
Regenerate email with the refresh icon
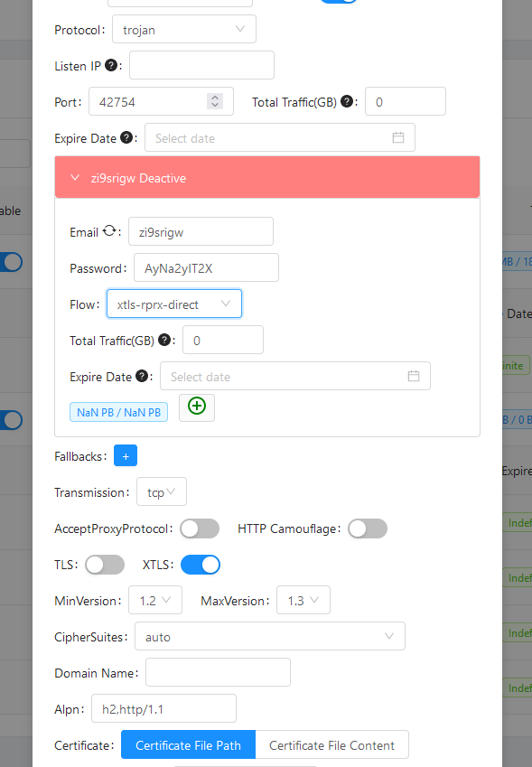click(x=109, y=231)
